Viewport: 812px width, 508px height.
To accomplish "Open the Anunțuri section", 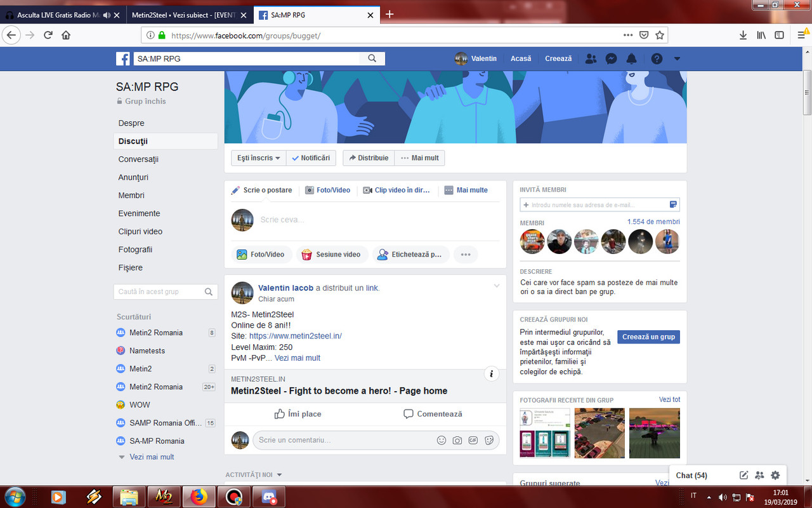I will [133, 177].
